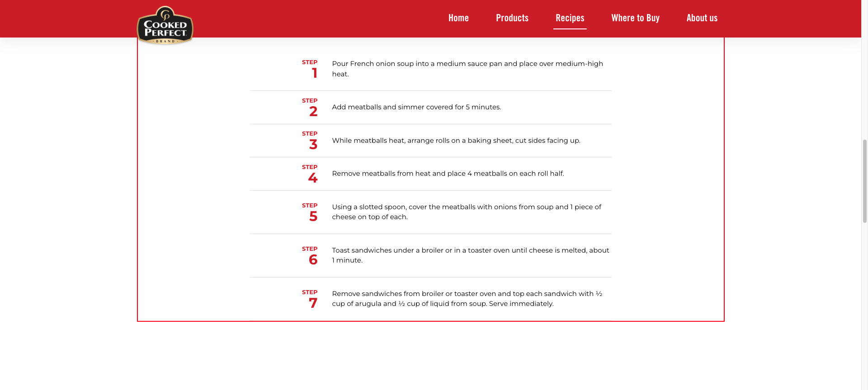Image resolution: width=868 pixels, height=390 pixels.
Task: Click the Cooked Perfect brand logo
Action: pos(165,26)
